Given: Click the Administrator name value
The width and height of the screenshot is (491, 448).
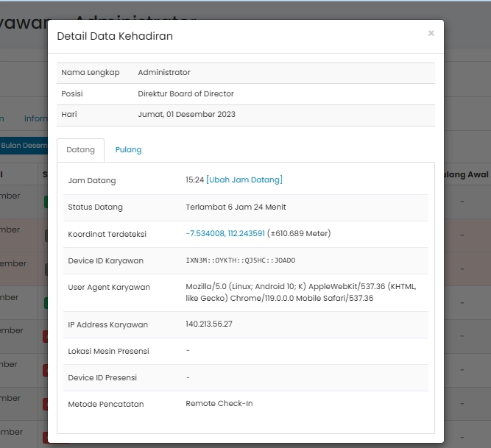Looking at the screenshot, I should coord(164,72).
